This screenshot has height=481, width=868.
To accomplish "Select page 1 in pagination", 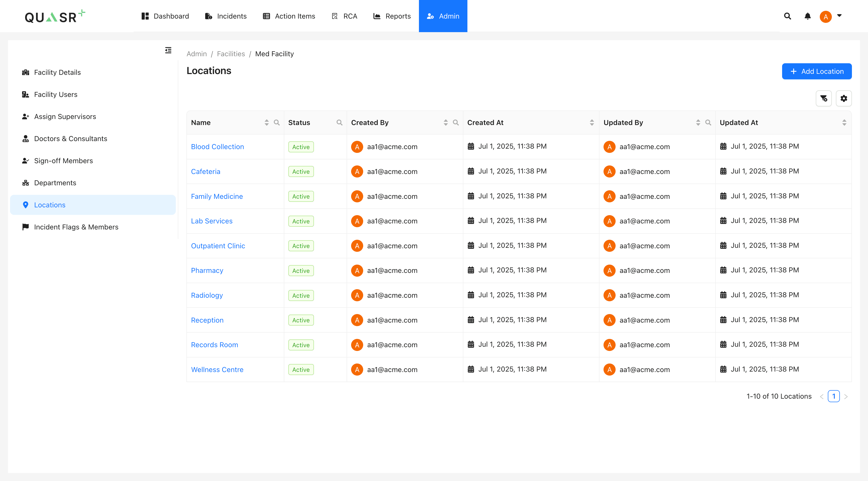I will (834, 396).
